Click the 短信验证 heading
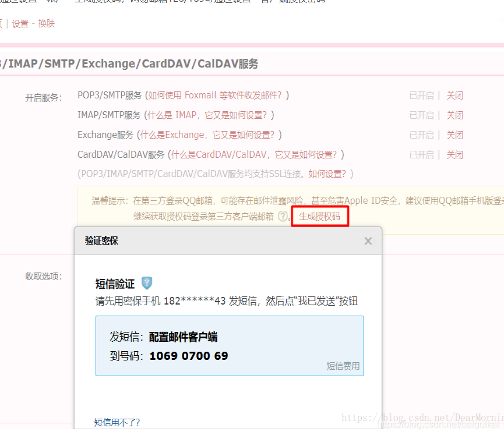The height and width of the screenshot is (435, 504). 115,284
